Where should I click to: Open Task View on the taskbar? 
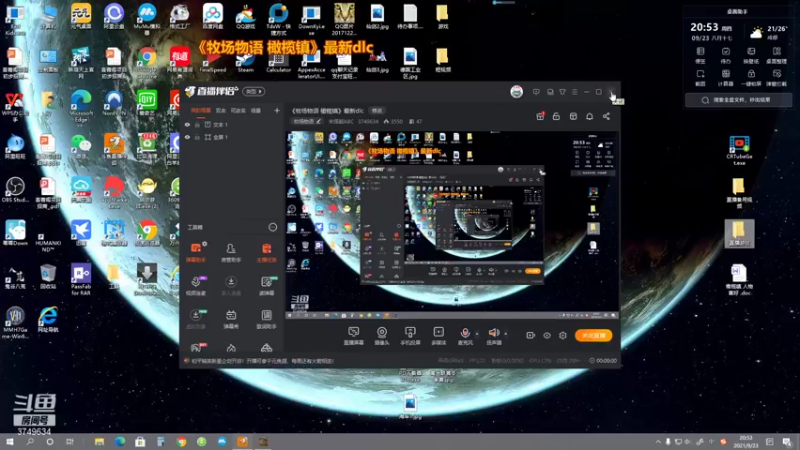pyautogui.click(x=70, y=441)
